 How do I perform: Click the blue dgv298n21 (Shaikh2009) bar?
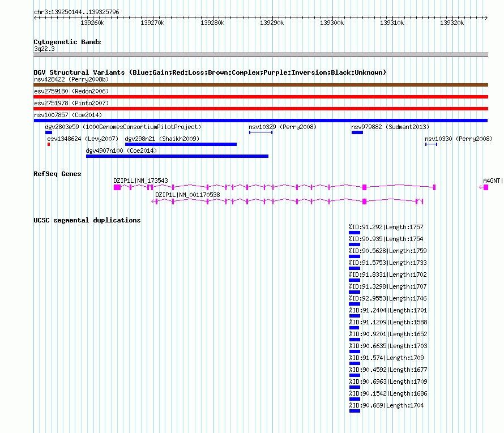[x=181, y=144]
